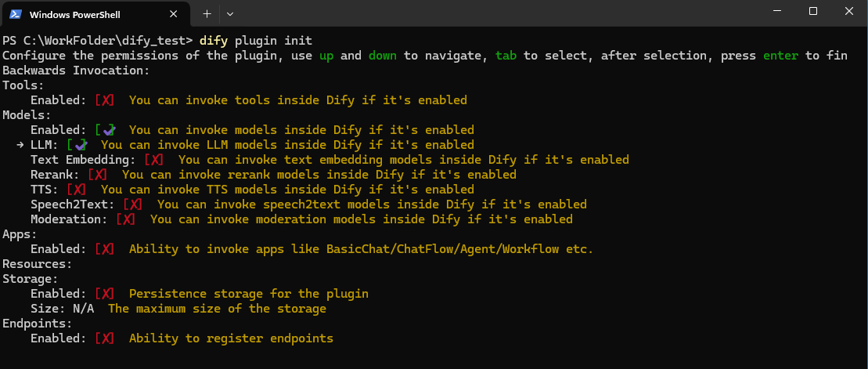Toggle the Tools Enabled checkbox
Viewport: 868px width, 369px height.
point(104,100)
